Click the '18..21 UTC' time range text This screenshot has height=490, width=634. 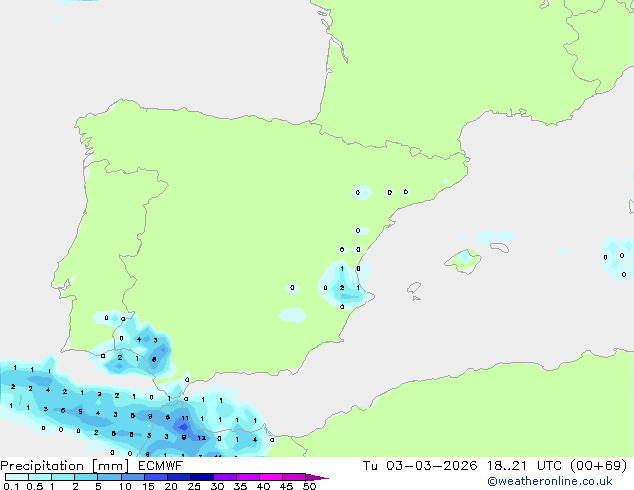tap(524, 466)
